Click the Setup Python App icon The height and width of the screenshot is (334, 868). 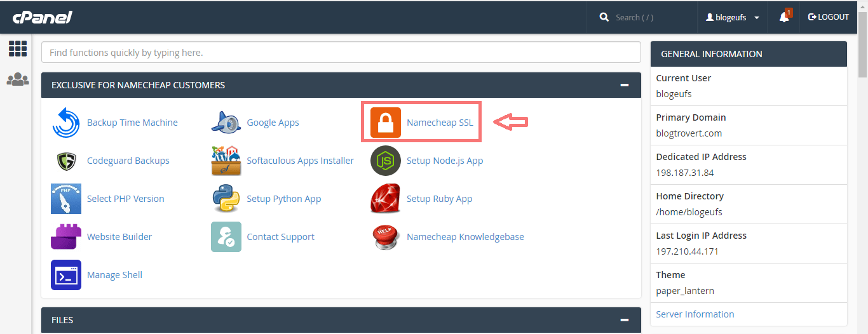coord(226,199)
